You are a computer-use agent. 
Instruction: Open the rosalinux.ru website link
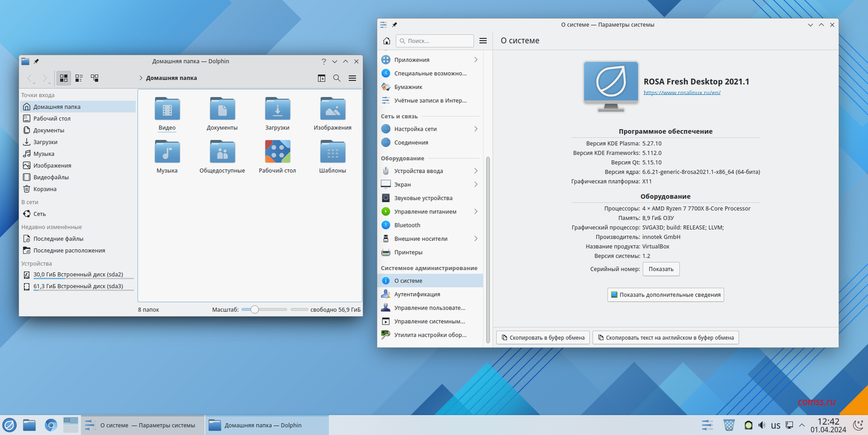[x=682, y=93]
